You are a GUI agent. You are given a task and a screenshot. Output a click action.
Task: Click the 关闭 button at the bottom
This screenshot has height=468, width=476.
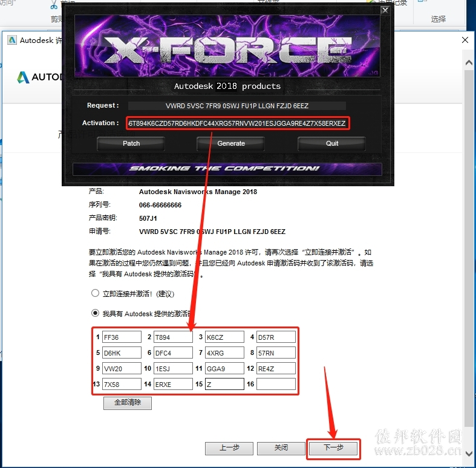coord(281,448)
